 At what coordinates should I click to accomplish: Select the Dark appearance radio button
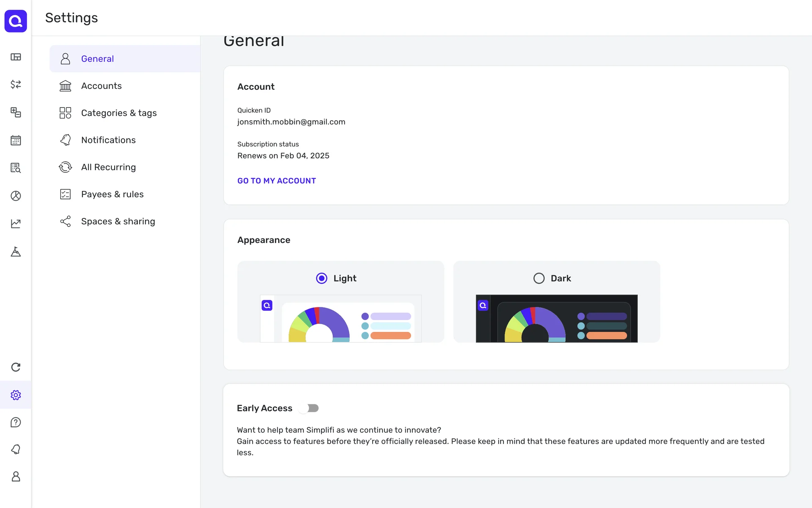(x=539, y=278)
